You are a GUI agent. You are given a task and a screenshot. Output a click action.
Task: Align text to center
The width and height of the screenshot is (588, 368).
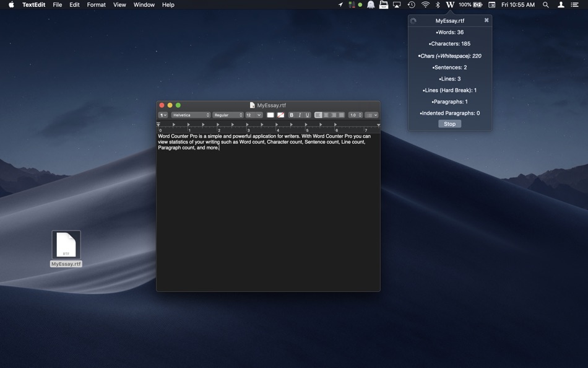[x=326, y=115]
